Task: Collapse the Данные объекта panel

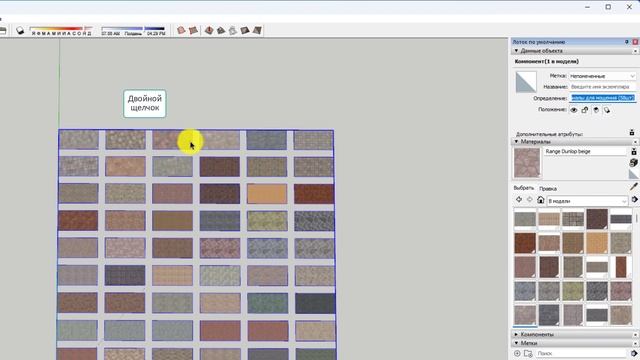Action: 516,51
